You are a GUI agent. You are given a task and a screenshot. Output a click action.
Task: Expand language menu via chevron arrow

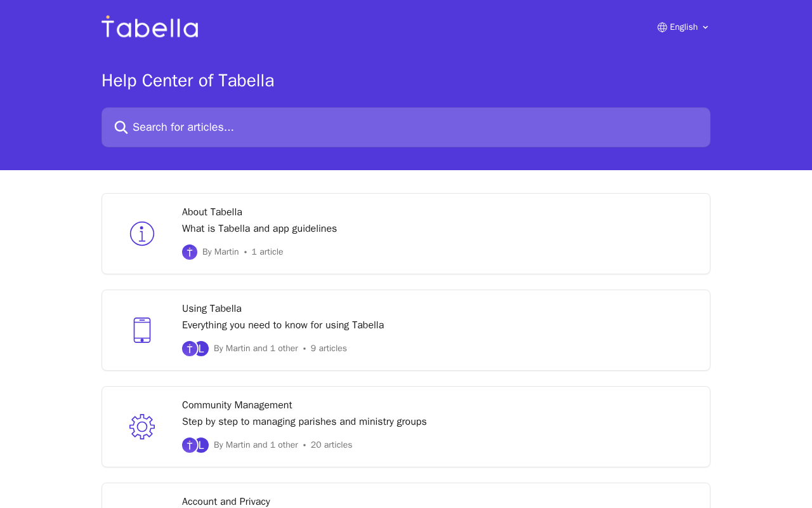705,27
